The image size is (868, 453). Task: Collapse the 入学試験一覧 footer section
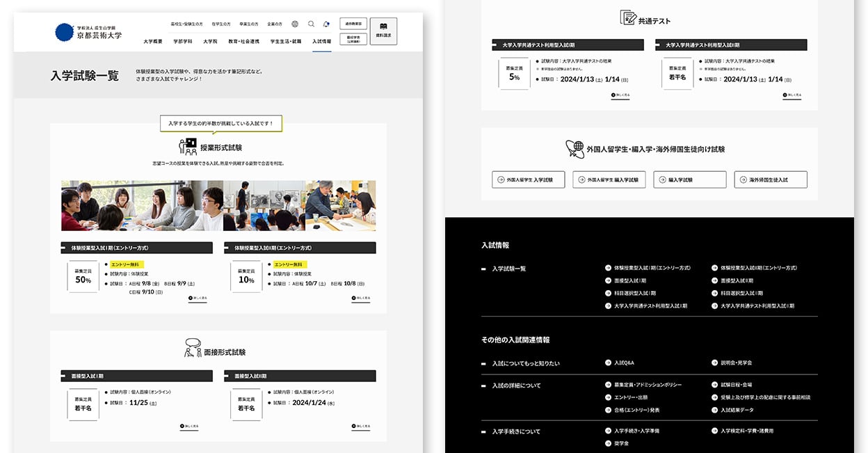click(x=484, y=269)
